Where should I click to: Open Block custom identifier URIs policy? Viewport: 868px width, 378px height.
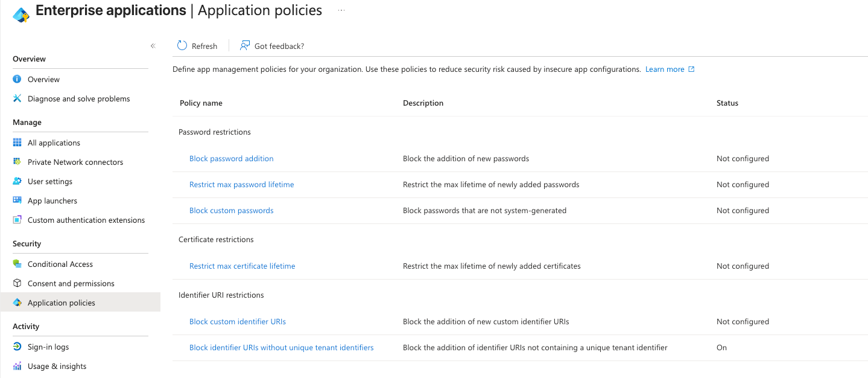(238, 322)
